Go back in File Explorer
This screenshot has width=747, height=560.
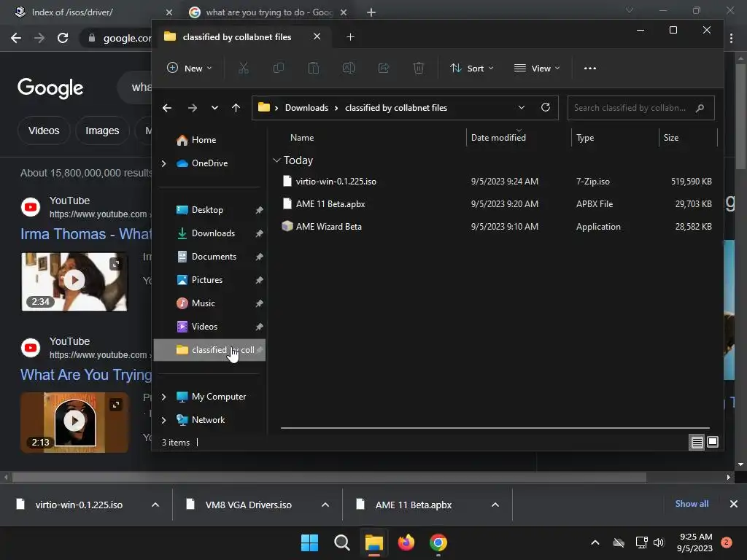pyautogui.click(x=167, y=108)
